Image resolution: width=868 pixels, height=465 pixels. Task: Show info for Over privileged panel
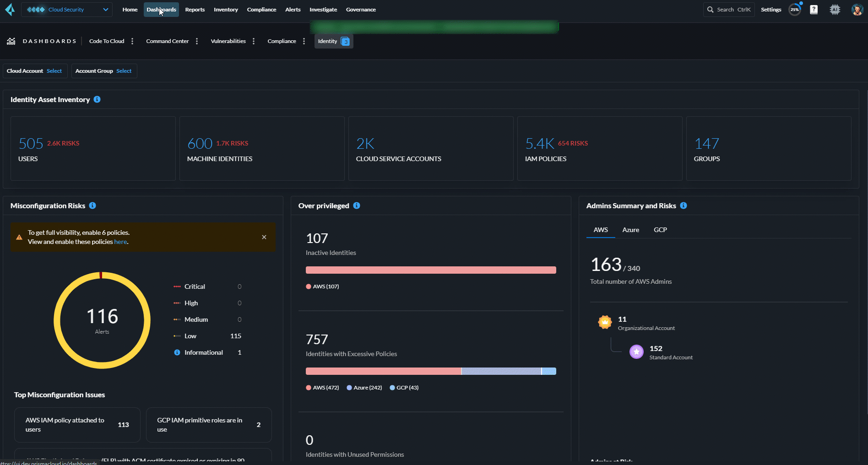(357, 205)
